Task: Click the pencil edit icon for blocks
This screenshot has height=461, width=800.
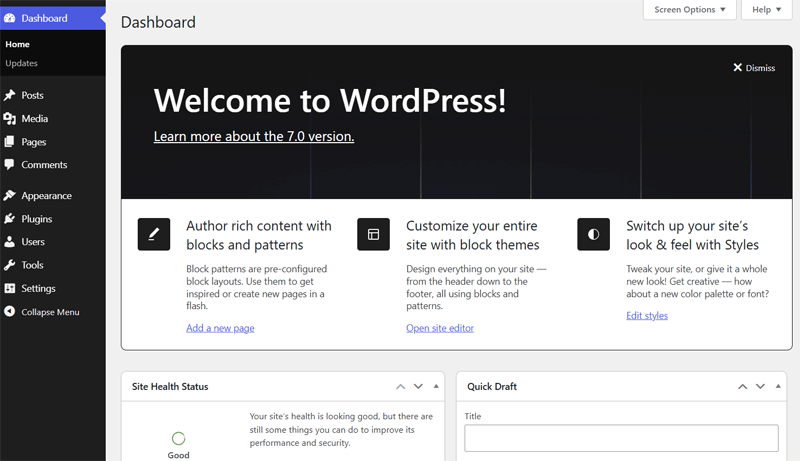Action: [x=154, y=234]
